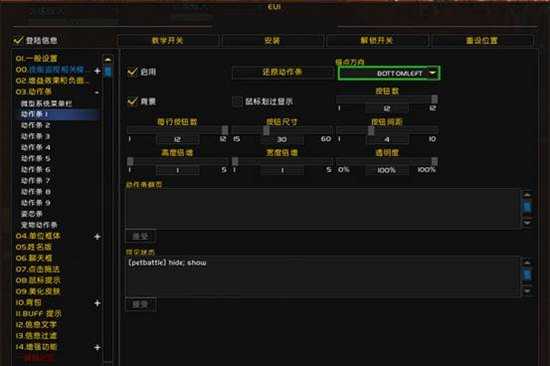The width and height of the screenshot is (550, 366).
Task: Click inside the 动作条翻页 text box
Action: pos(322,208)
